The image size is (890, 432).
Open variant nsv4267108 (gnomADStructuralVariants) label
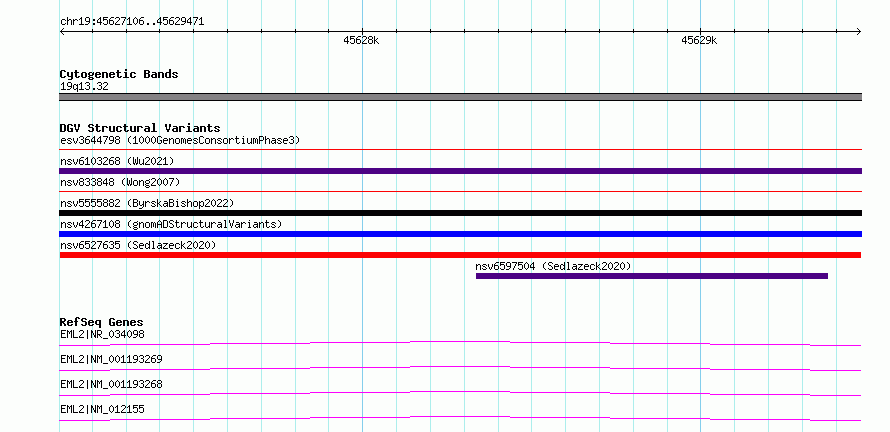[x=171, y=224]
